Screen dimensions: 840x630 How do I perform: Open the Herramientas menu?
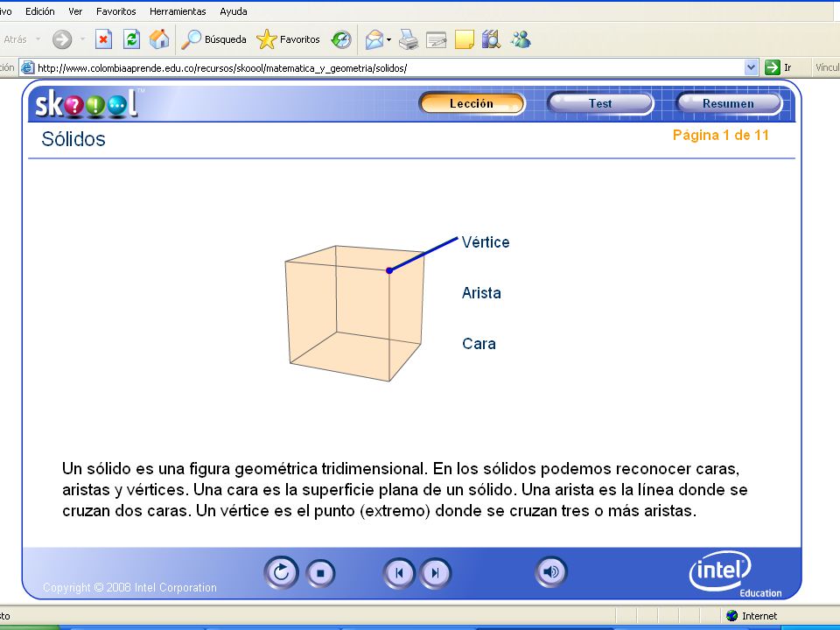coord(178,11)
